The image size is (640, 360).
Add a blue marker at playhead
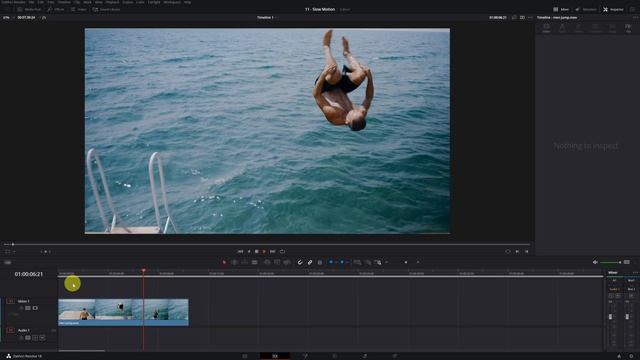pos(342,262)
